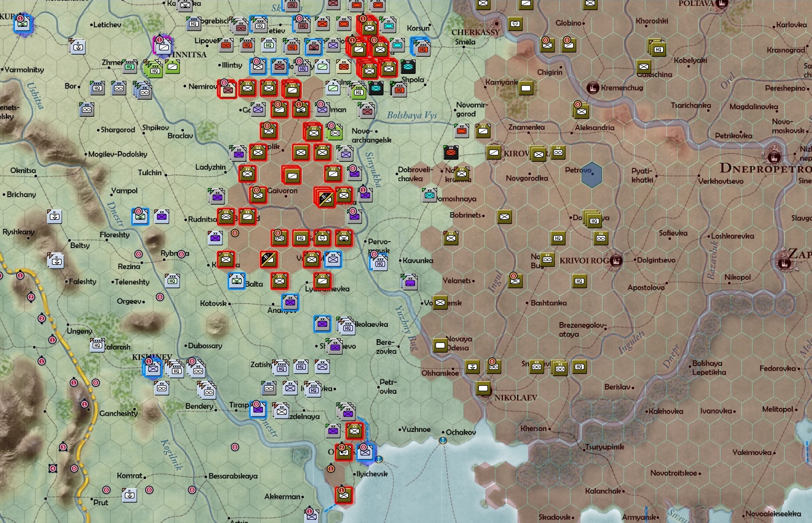Image resolution: width=812 pixels, height=523 pixels.
Task: Click the Tulchin city label
Action: pos(150,173)
